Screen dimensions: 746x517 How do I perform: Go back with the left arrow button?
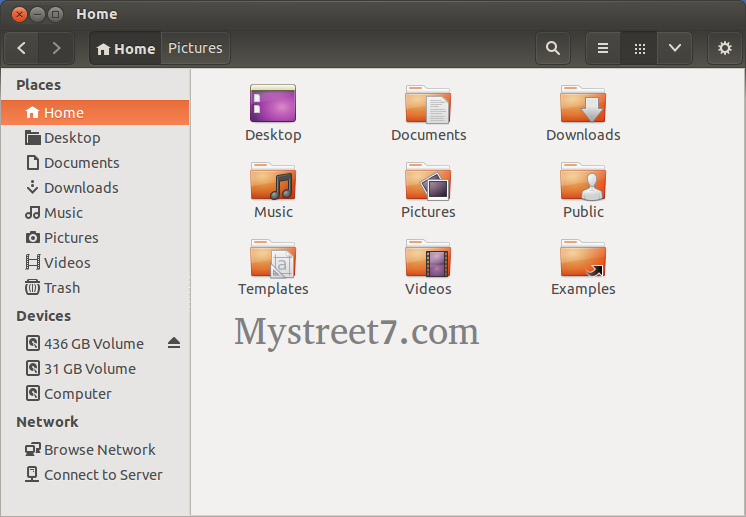21,48
